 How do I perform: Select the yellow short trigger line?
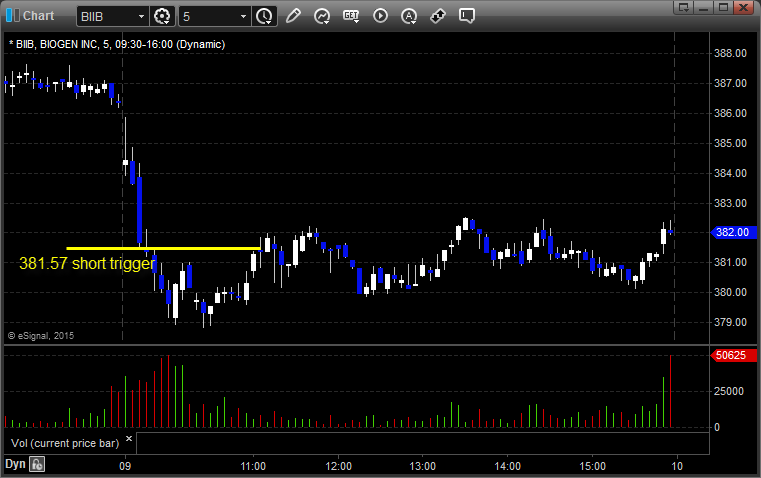click(x=164, y=248)
